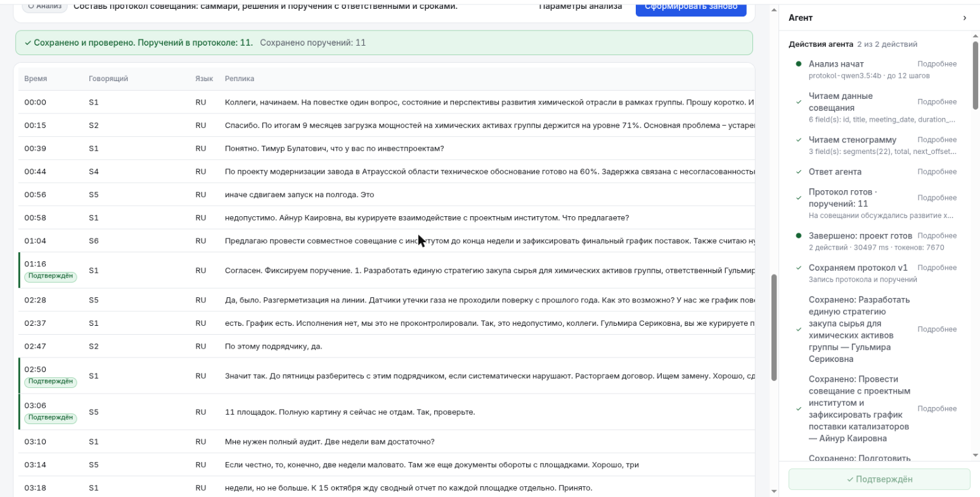The width and height of the screenshot is (980, 497).
Task: Click the Подтверждён badge under 03:06
Action: point(51,418)
